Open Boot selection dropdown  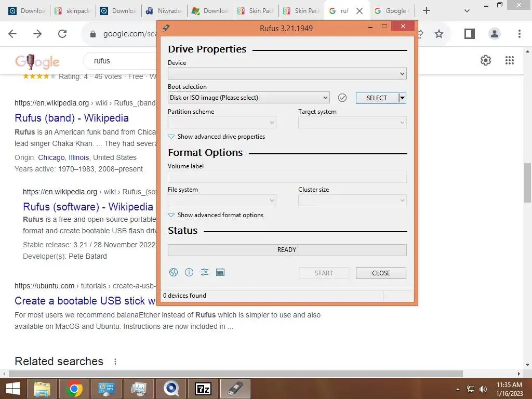click(x=249, y=98)
